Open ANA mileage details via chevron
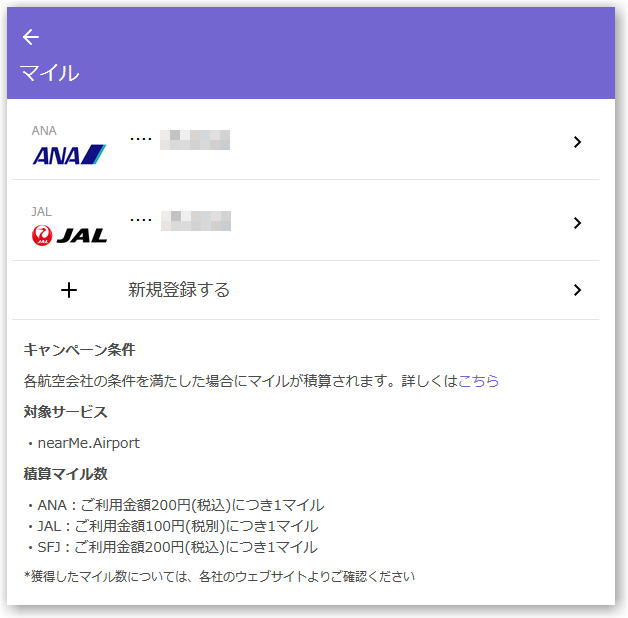This screenshot has height=618, width=628. [x=577, y=142]
